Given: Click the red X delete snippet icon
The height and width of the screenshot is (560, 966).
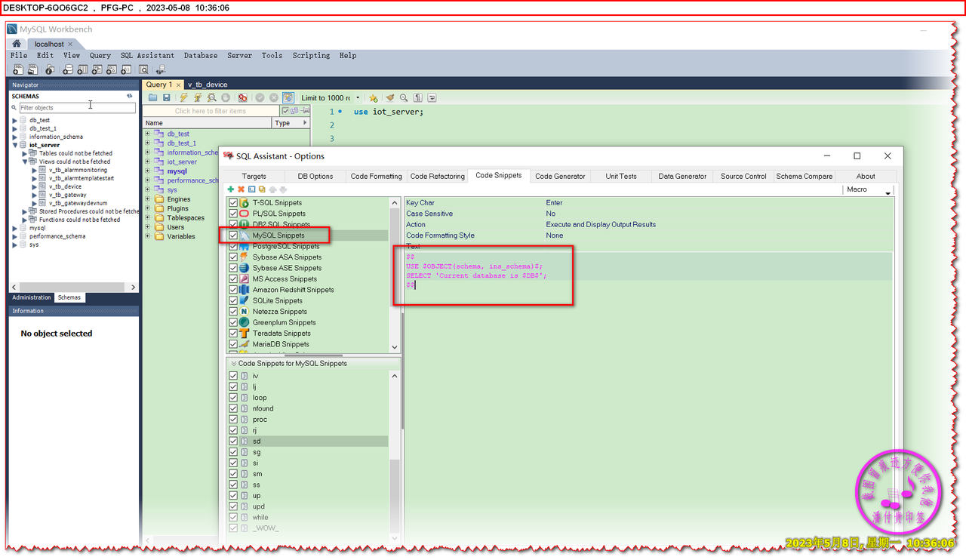Looking at the screenshot, I should 241,189.
